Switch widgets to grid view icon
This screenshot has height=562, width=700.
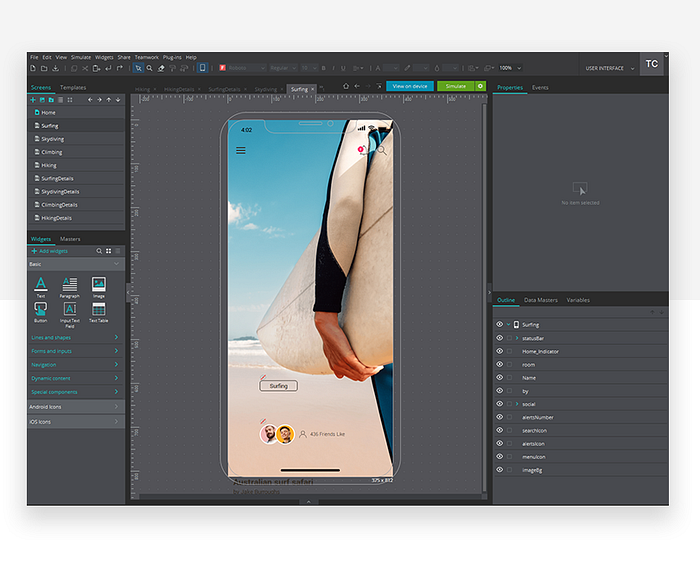pyautogui.click(x=108, y=251)
